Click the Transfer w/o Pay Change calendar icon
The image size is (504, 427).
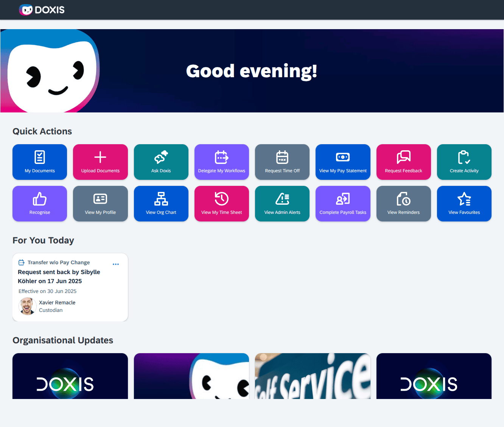22,262
